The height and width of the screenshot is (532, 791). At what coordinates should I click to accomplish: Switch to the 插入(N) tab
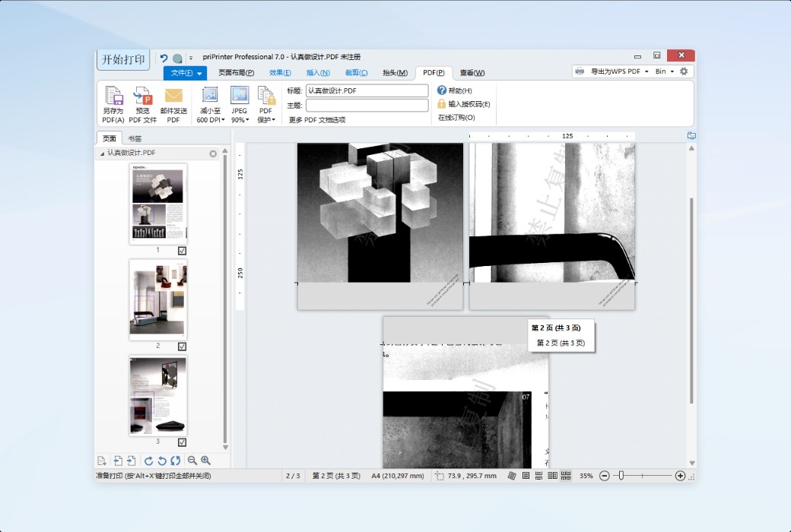coord(318,73)
